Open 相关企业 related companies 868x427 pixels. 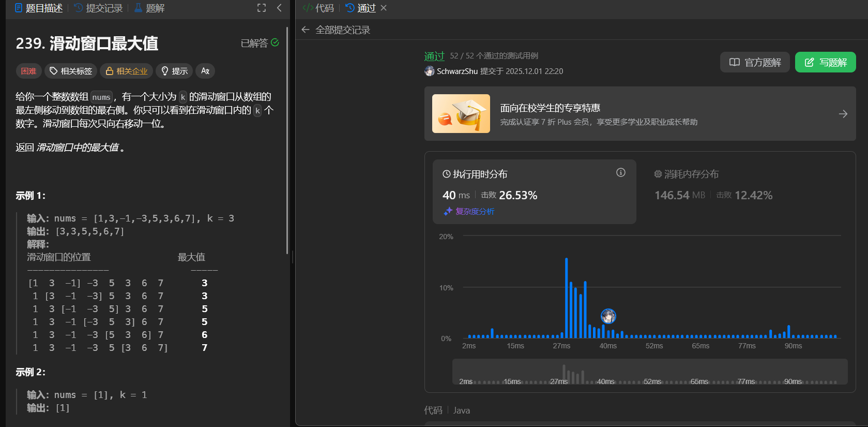coord(127,71)
